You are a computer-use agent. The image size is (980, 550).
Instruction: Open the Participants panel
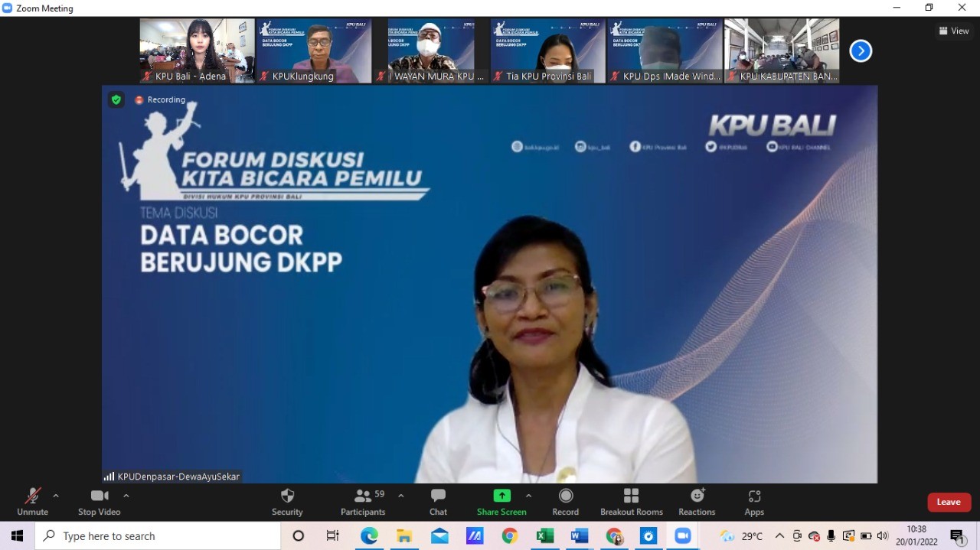[x=363, y=502]
